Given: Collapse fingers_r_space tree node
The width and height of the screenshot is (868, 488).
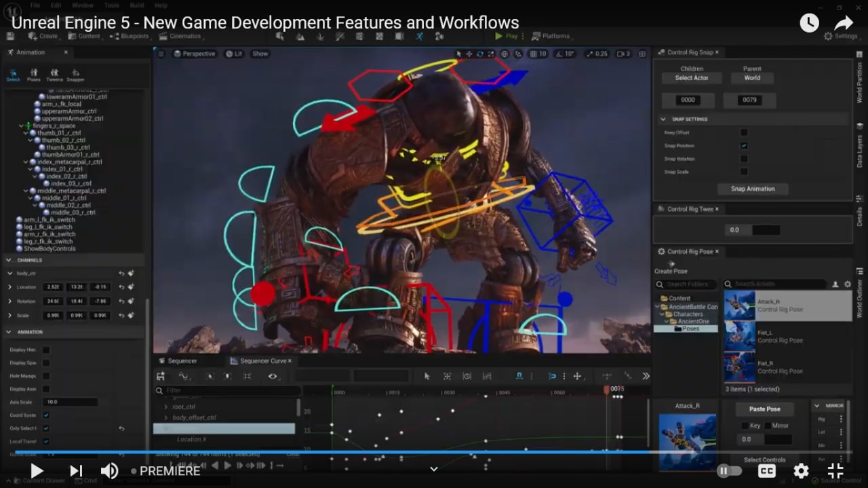Looking at the screenshot, I should click(x=20, y=126).
